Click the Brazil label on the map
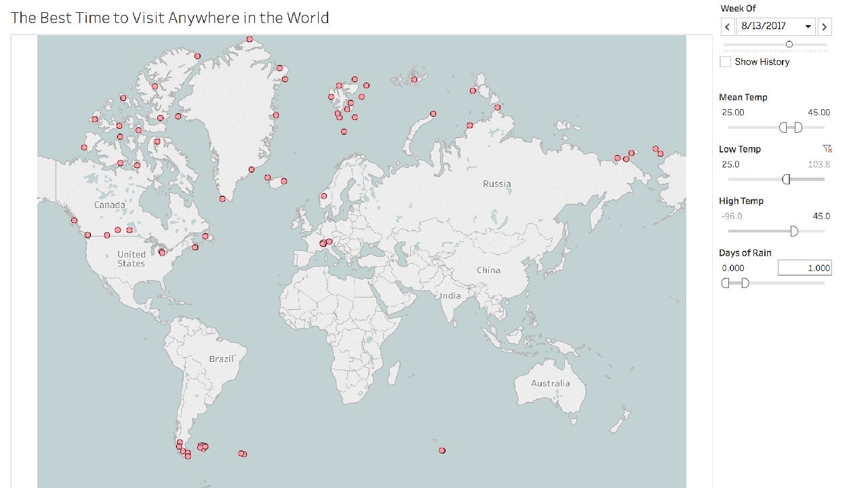Image resolution: width=868 pixels, height=488 pixels. (x=221, y=359)
